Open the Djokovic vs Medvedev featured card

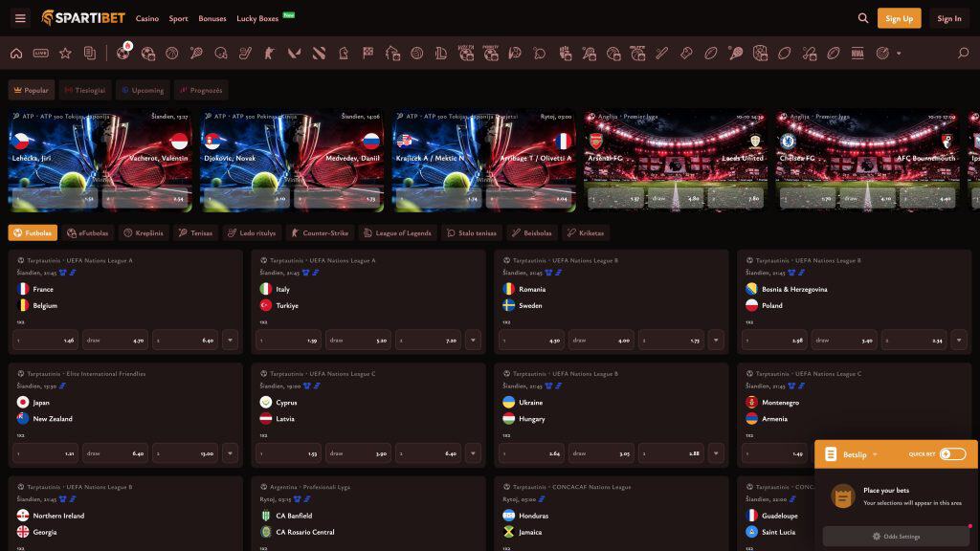pyautogui.click(x=292, y=161)
